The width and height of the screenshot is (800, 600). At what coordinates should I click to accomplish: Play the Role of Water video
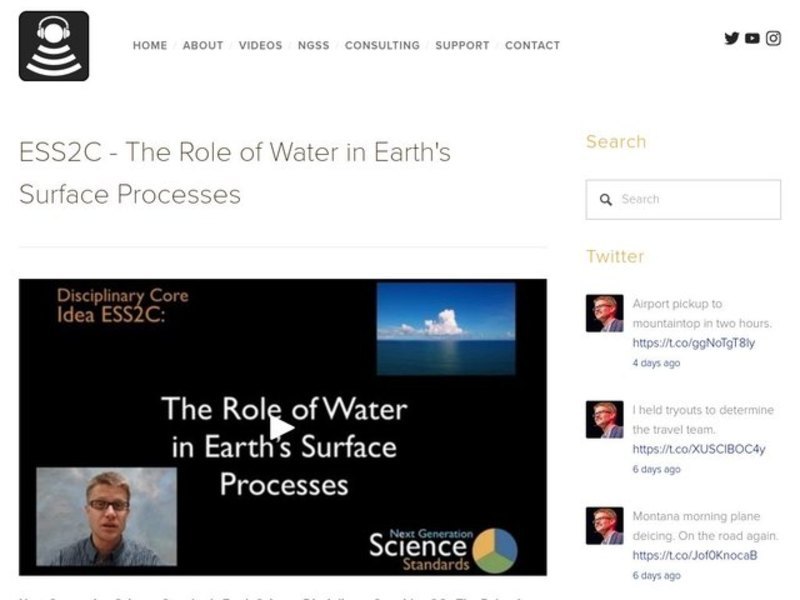283,428
